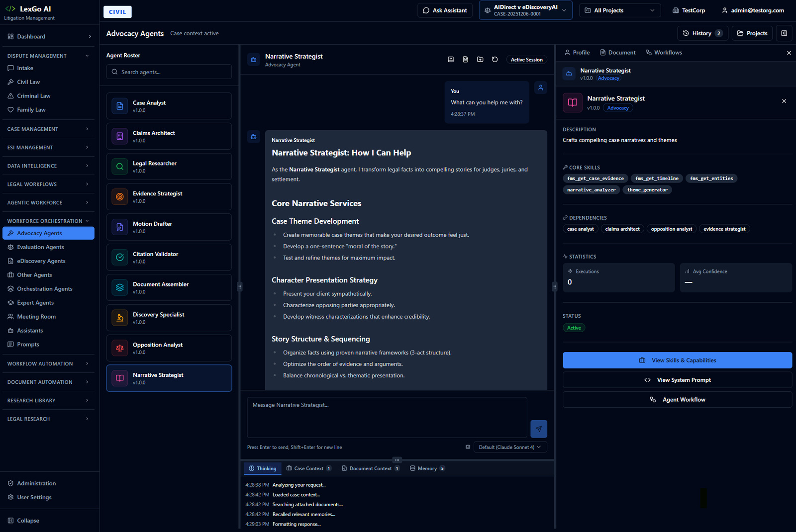Switch to the Case Context tab
Viewport: 796px width, 532px height.
pos(309,468)
